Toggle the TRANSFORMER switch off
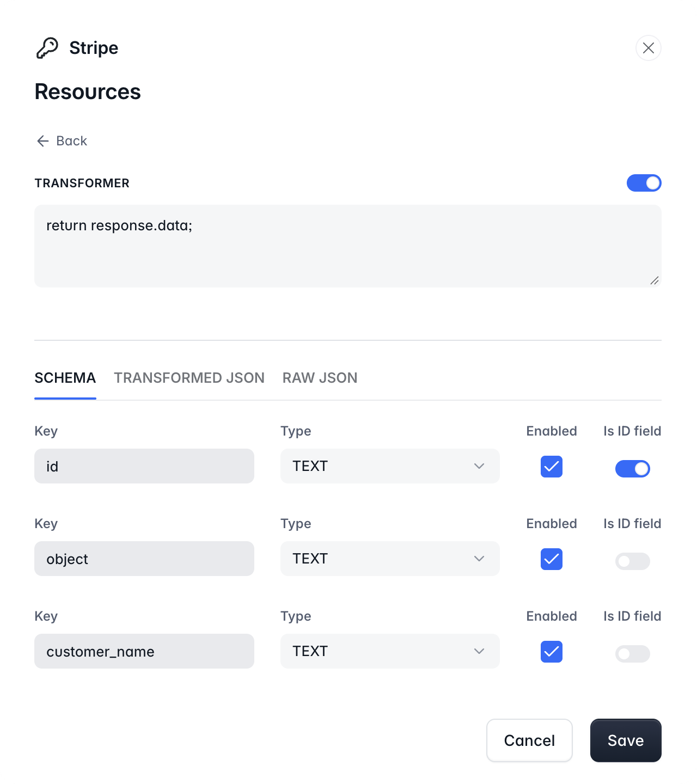The width and height of the screenshot is (697, 784). [644, 183]
